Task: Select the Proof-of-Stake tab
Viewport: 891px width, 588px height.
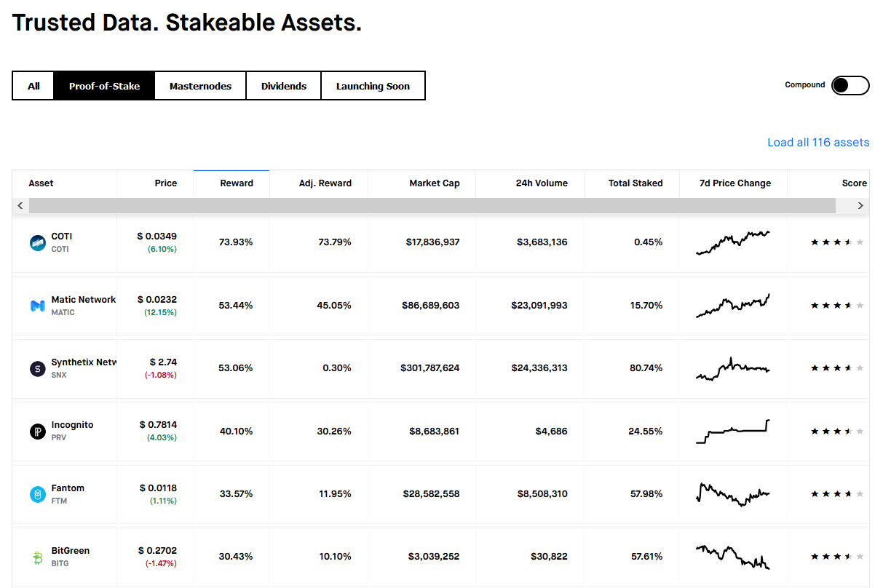Action: click(x=104, y=86)
